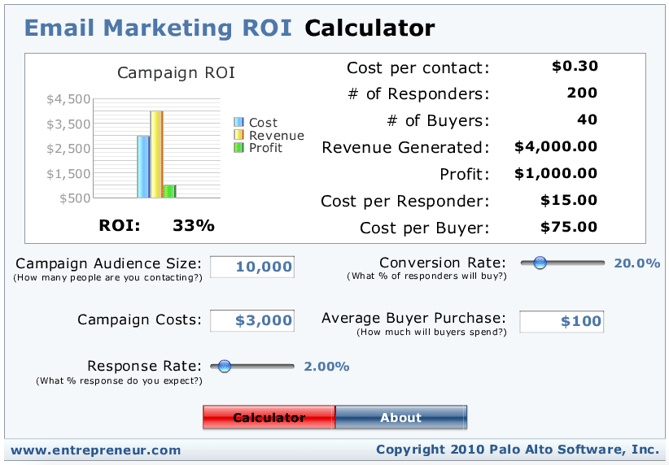Switch to the Calculator tab
The height and width of the screenshot is (465, 669).
269,417
